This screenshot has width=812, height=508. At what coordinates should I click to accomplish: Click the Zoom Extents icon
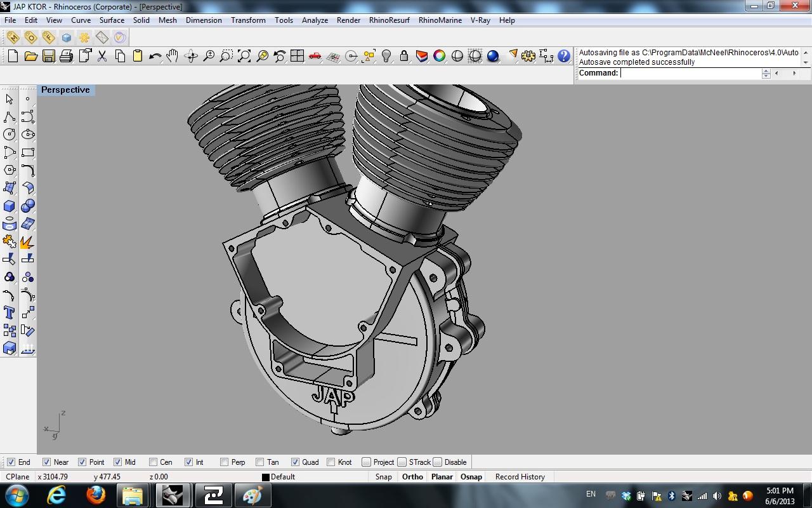244,57
